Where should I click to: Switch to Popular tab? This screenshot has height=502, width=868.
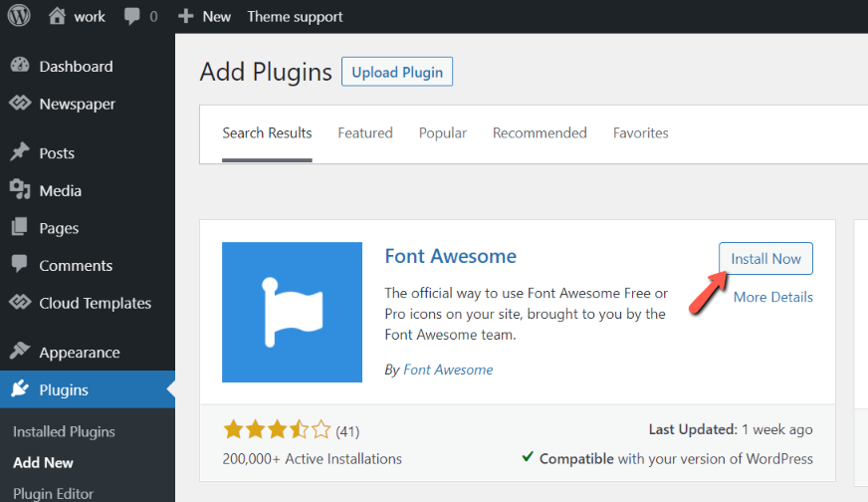443,133
